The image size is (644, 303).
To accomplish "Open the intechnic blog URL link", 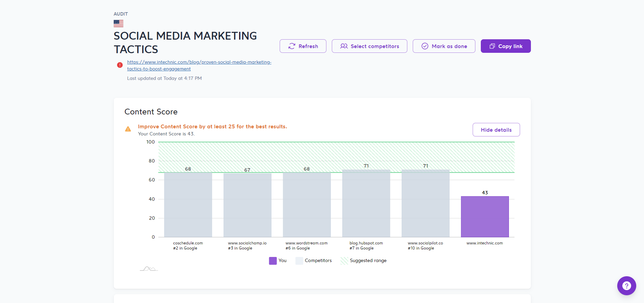I will point(199,65).
